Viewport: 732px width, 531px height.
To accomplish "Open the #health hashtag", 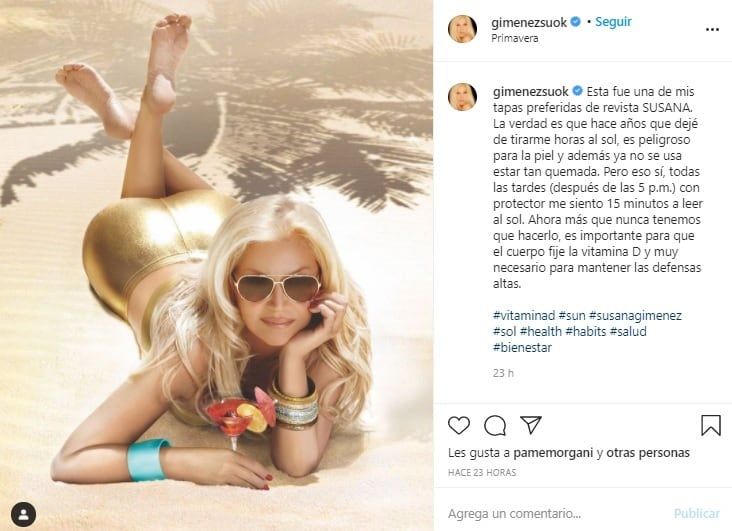I will point(541,332).
